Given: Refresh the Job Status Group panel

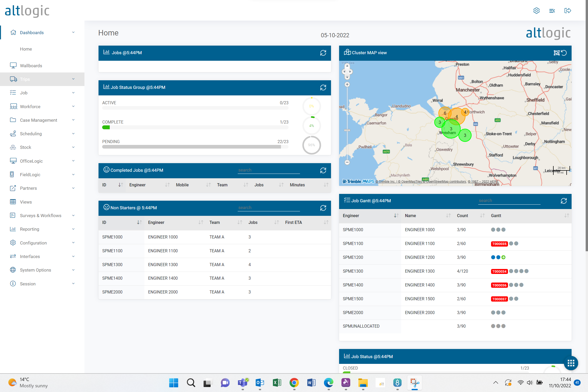Looking at the screenshot, I should point(323,88).
